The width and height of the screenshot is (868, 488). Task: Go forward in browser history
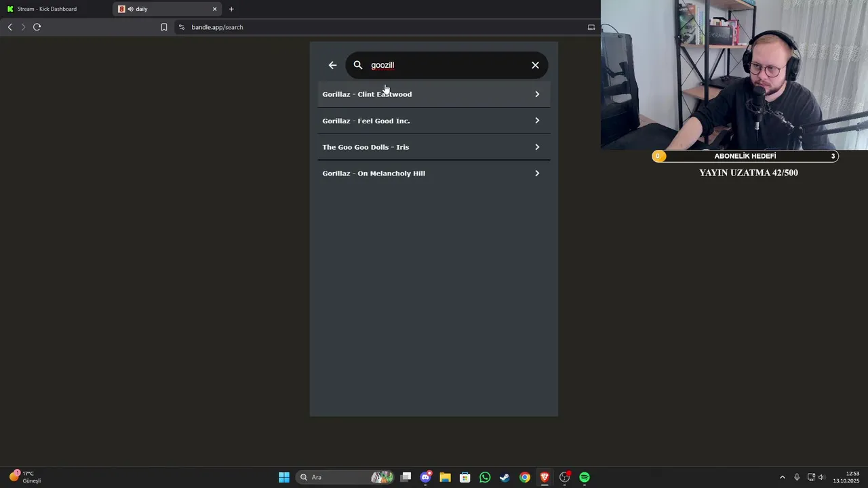click(23, 27)
